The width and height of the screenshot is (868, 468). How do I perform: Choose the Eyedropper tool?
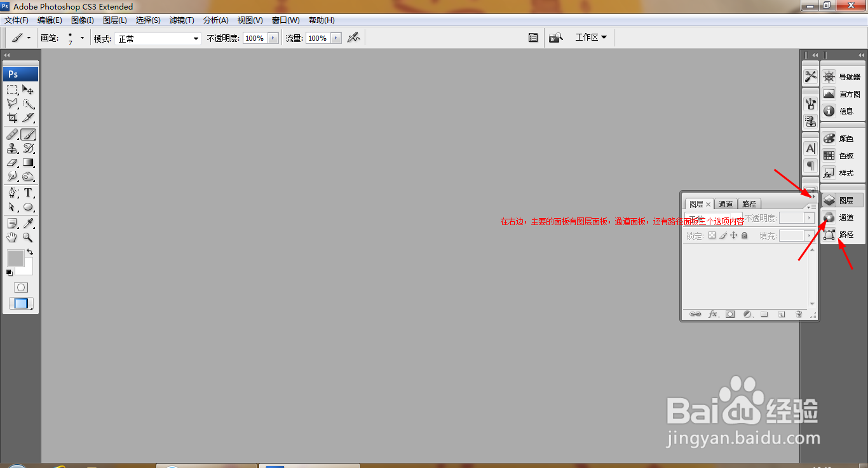pos(28,223)
